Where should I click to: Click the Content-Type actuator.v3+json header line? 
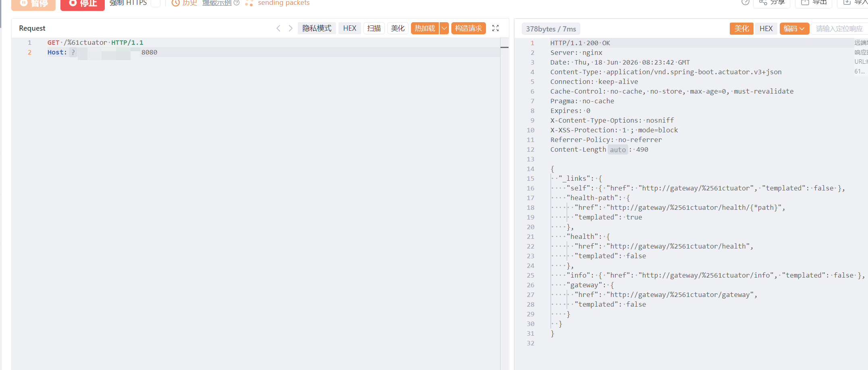666,72
